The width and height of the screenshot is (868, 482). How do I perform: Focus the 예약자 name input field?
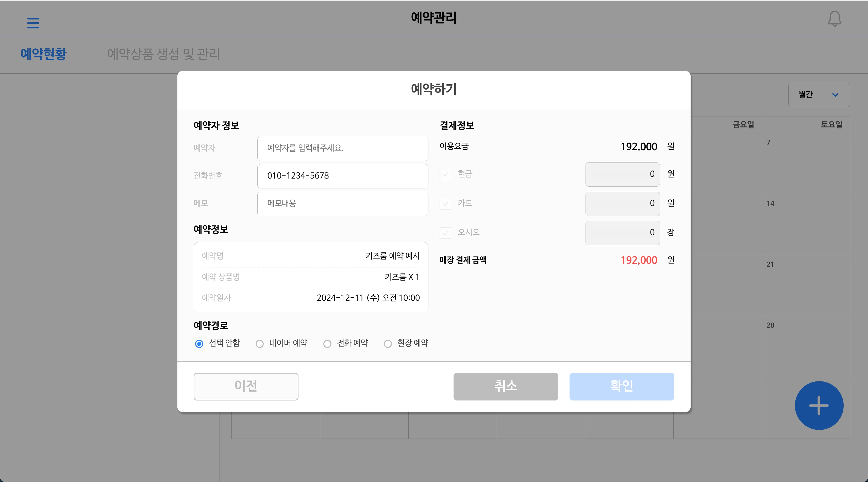click(343, 148)
